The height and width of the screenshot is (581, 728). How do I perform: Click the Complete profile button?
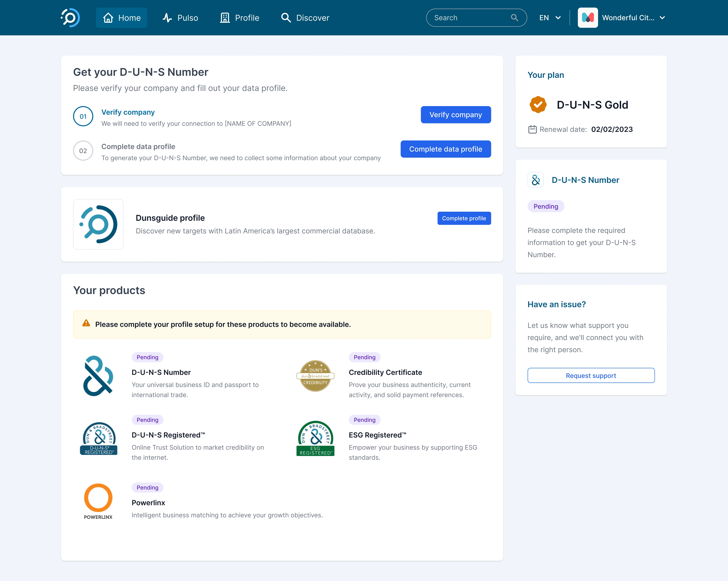coord(464,218)
